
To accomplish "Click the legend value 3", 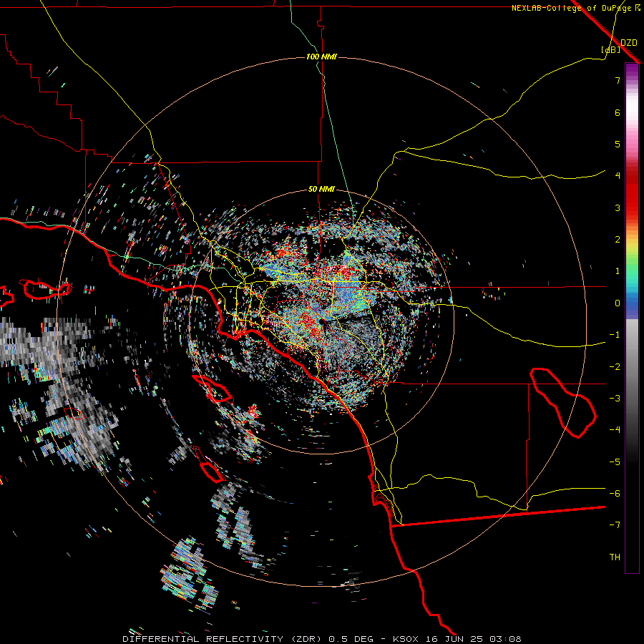I will [618, 208].
